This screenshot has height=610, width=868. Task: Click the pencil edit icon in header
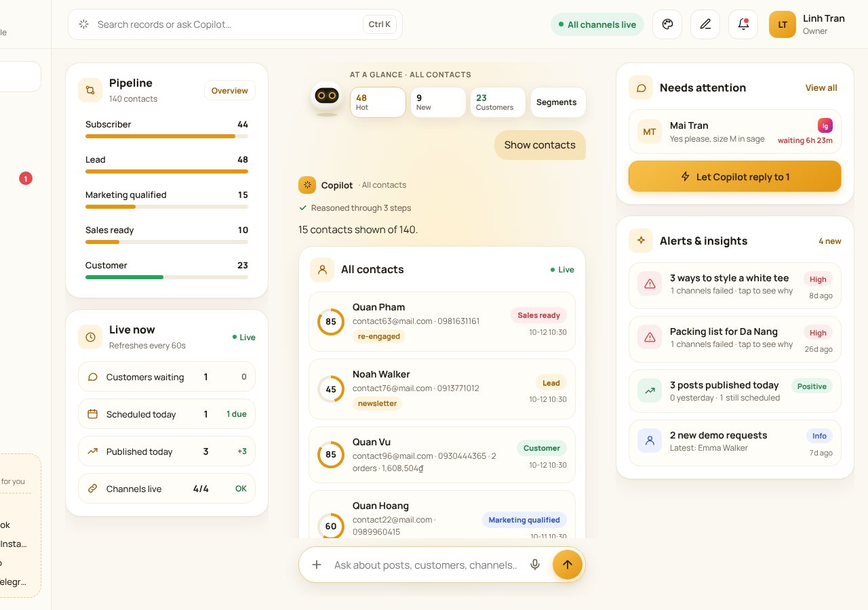[705, 24]
